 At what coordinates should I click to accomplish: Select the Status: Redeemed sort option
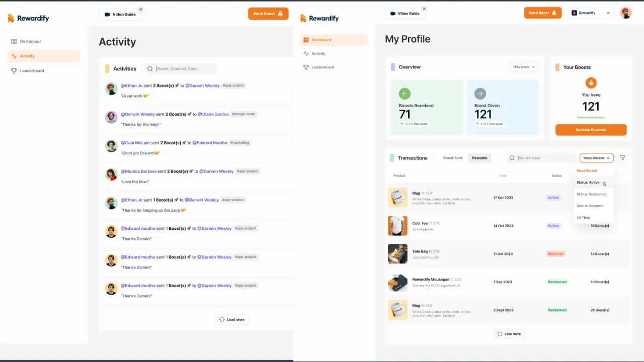[x=591, y=194]
